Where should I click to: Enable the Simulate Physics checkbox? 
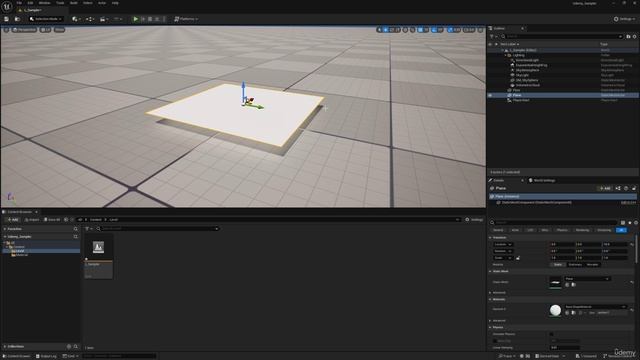pyautogui.click(x=551, y=334)
